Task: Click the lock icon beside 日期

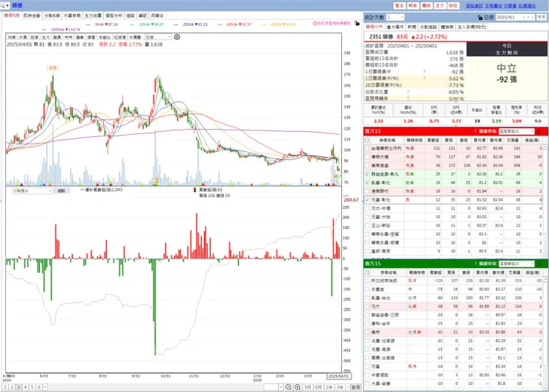Action: pyautogui.click(x=480, y=17)
